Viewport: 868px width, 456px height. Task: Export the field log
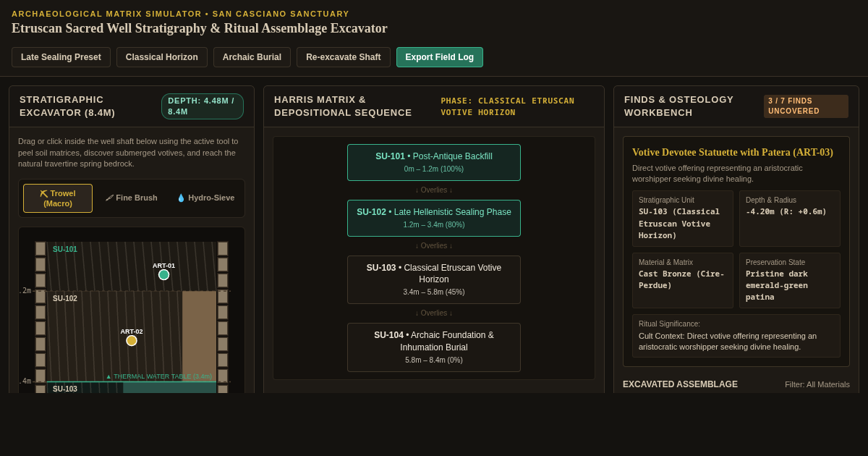click(440, 57)
